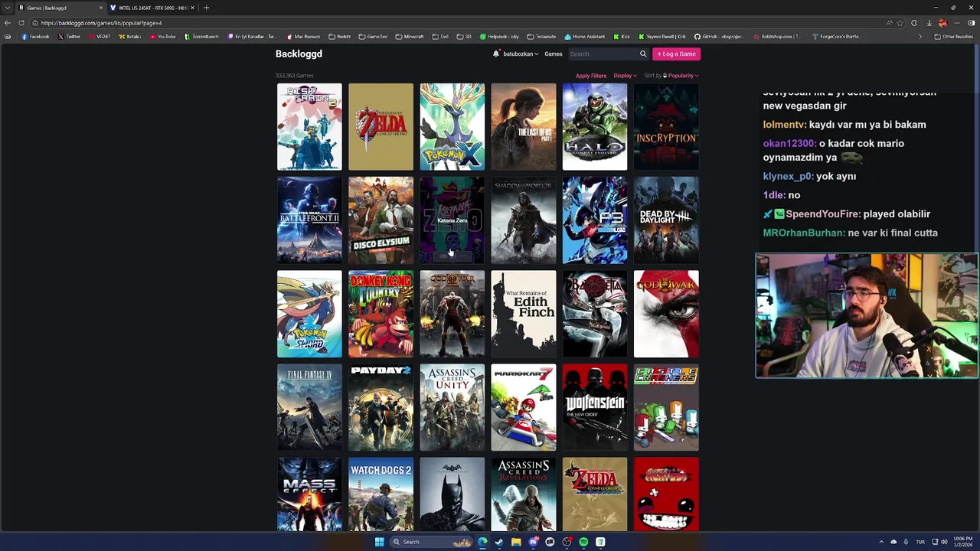Open the Sort by Popularity dropdown
Image resolution: width=980 pixels, height=551 pixels.
pyautogui.click(x=681, y=76)
